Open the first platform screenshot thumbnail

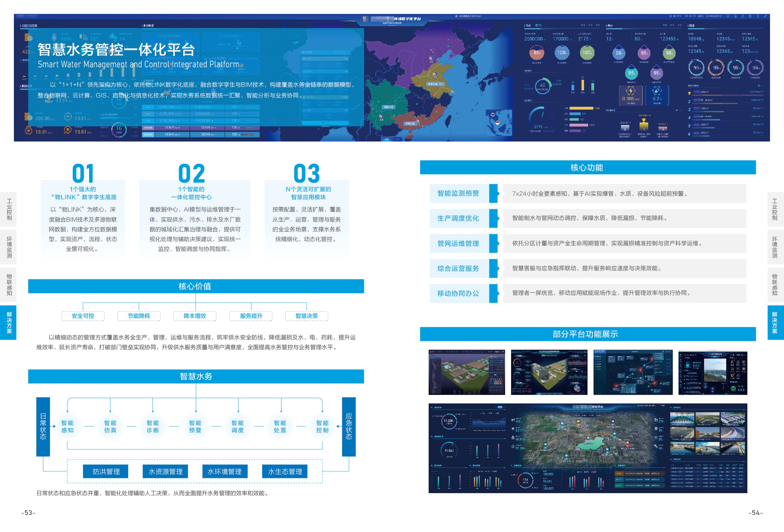coord(467,372)
